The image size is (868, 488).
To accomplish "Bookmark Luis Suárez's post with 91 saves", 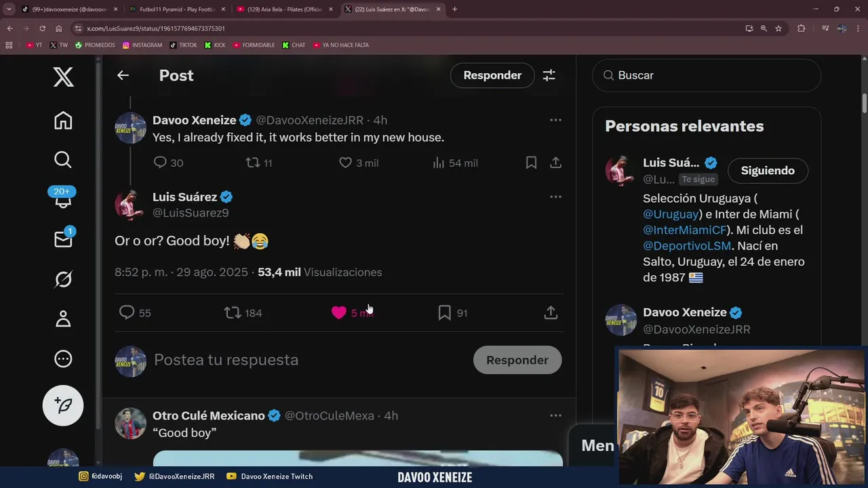I will coord(444,312).
